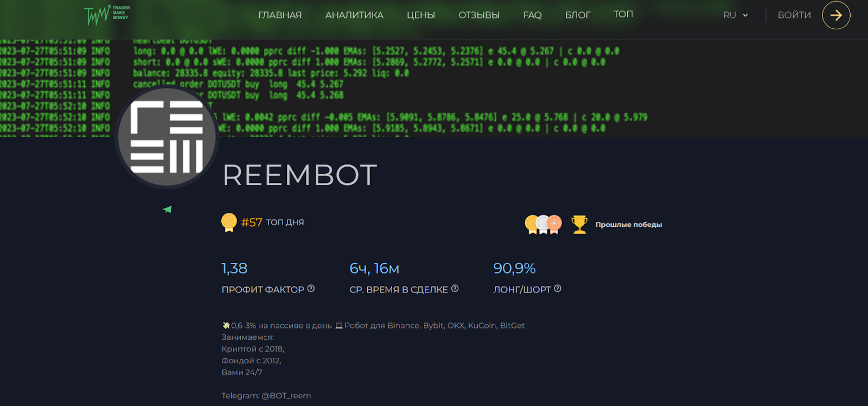Screen dimensions: 868x406
Task: Click the 6ч, 16м time value
Action: (374, 268)
